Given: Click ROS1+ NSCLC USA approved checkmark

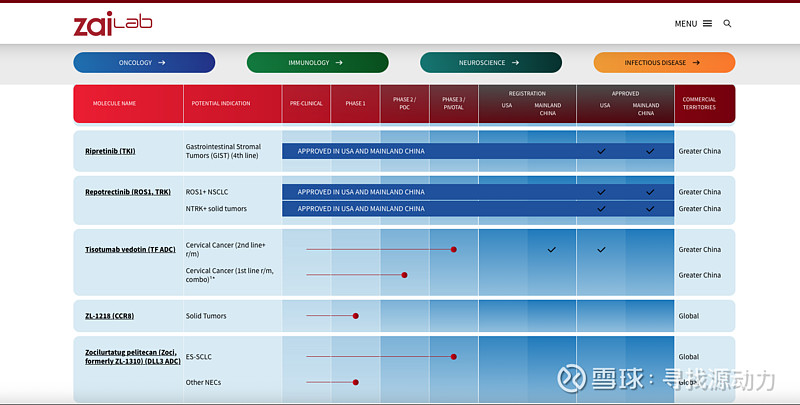Looking at the screenshot, I should 602,192.
